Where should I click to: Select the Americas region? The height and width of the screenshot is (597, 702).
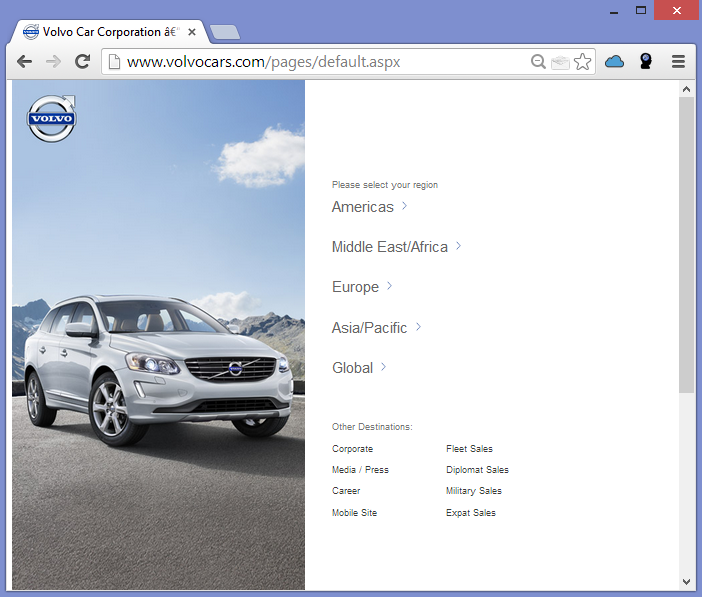[363, 207]
